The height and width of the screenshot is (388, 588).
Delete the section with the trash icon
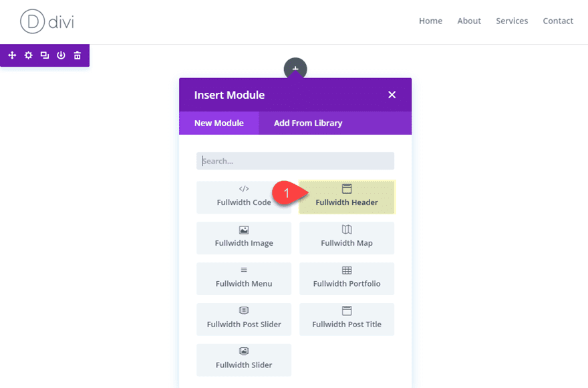77,55
